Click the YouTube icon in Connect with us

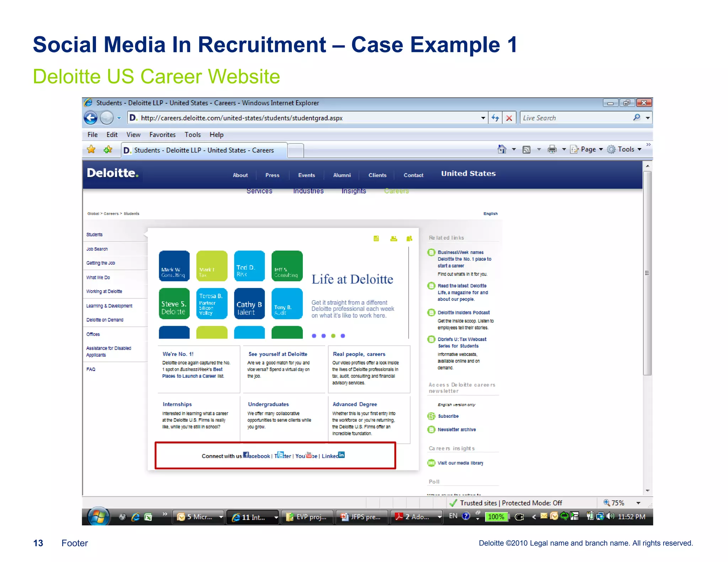(309, 455)
